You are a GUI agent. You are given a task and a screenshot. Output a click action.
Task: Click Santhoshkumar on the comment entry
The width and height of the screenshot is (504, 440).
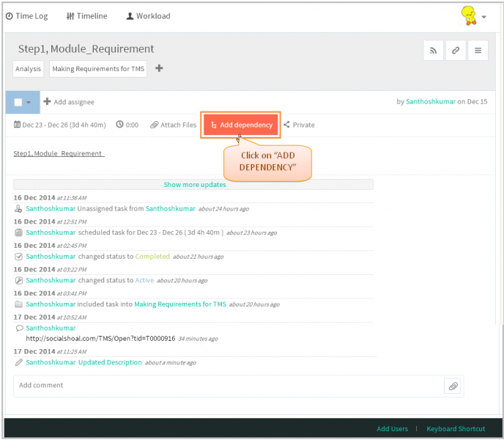click(x=51, y=328)
